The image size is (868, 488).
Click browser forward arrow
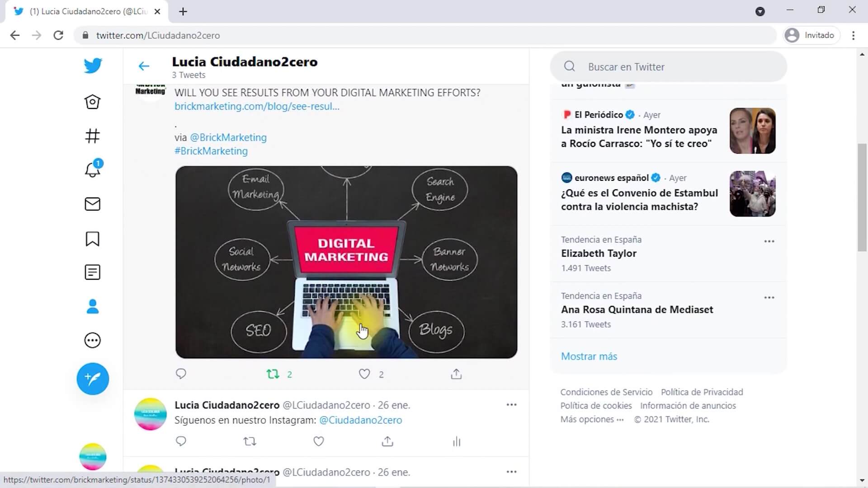(37, 35)
